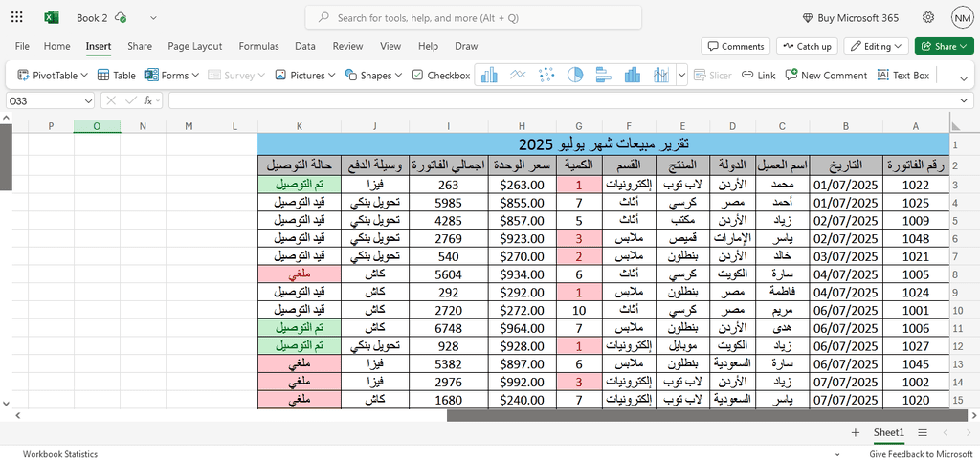Click the Comments button
Image resolution: width=980 pixels, height=461 pixels.
tap(736, 46)
